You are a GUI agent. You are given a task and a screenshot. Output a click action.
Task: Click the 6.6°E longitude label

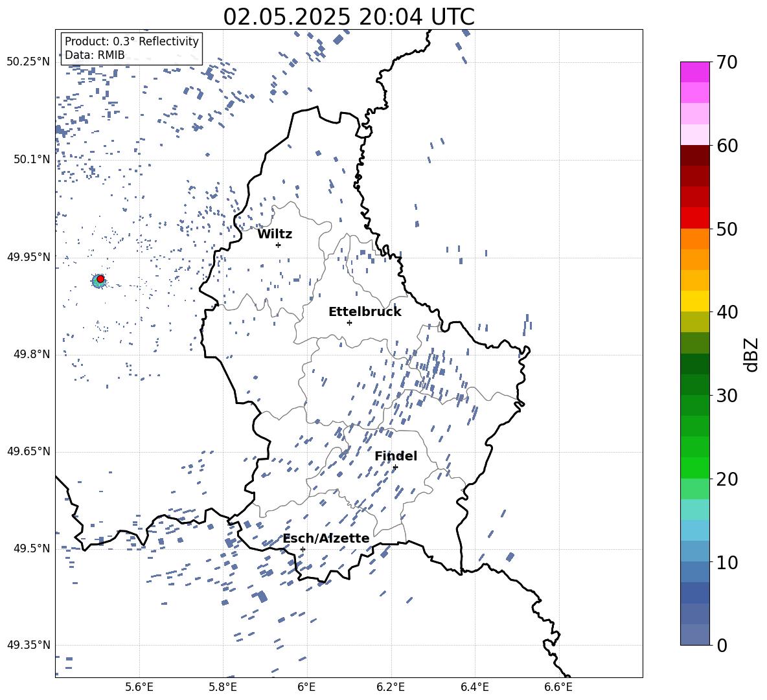[x=558, y=687]
